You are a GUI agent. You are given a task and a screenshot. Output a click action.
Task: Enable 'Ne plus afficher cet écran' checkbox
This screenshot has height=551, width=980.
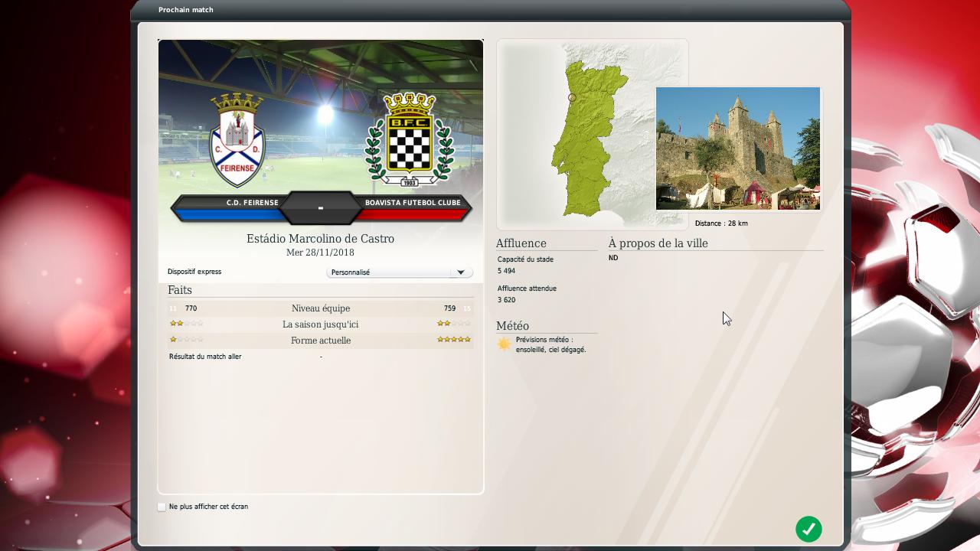162,507
